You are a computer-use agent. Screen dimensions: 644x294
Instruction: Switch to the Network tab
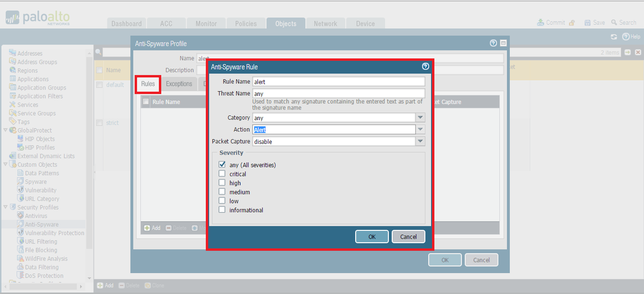coord(325,23)
